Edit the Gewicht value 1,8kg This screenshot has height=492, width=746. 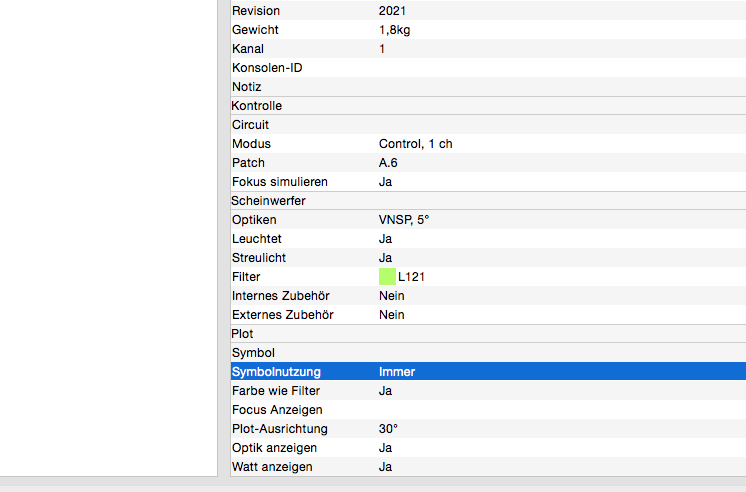[x=394, y=30]
